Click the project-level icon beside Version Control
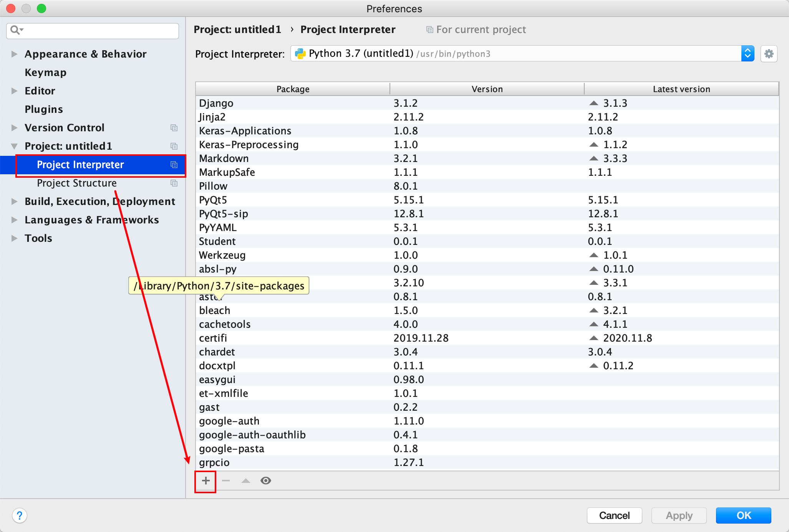789x532 pixels. [174, 128]
